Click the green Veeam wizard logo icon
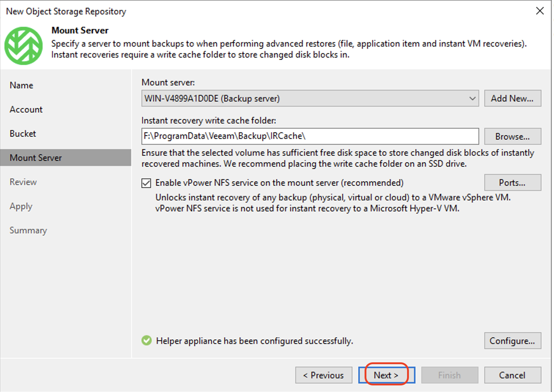Image resolution: width=554 pixels, height=392 pixels. [x=23, y=46]
